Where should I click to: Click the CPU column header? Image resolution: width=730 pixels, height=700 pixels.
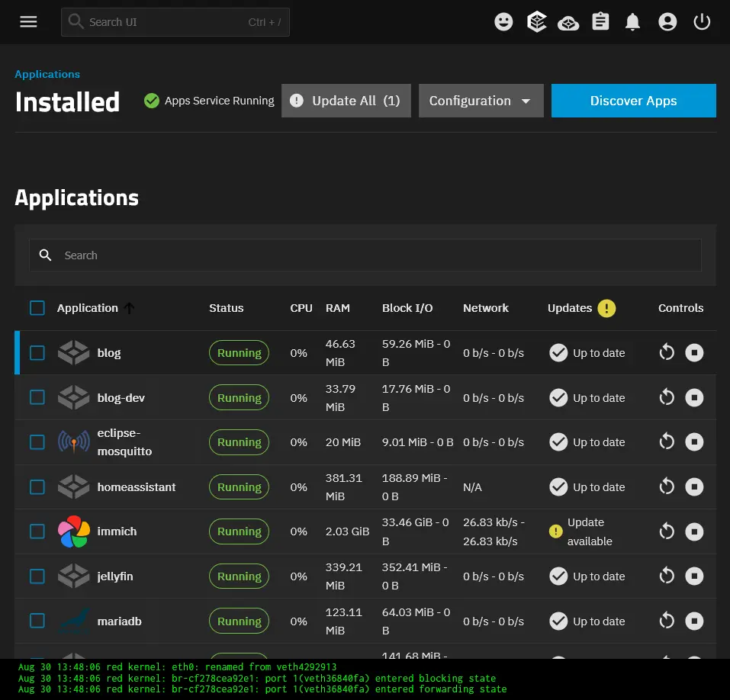[x=301, y=308]
